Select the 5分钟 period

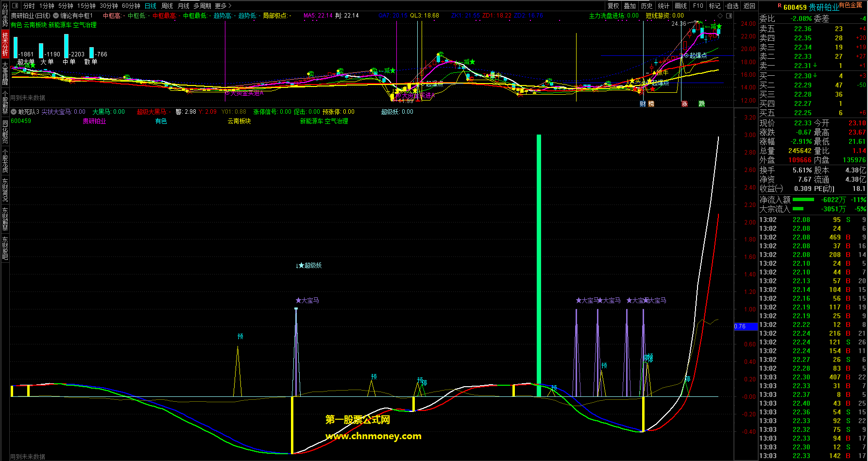(x=66, y=6)
